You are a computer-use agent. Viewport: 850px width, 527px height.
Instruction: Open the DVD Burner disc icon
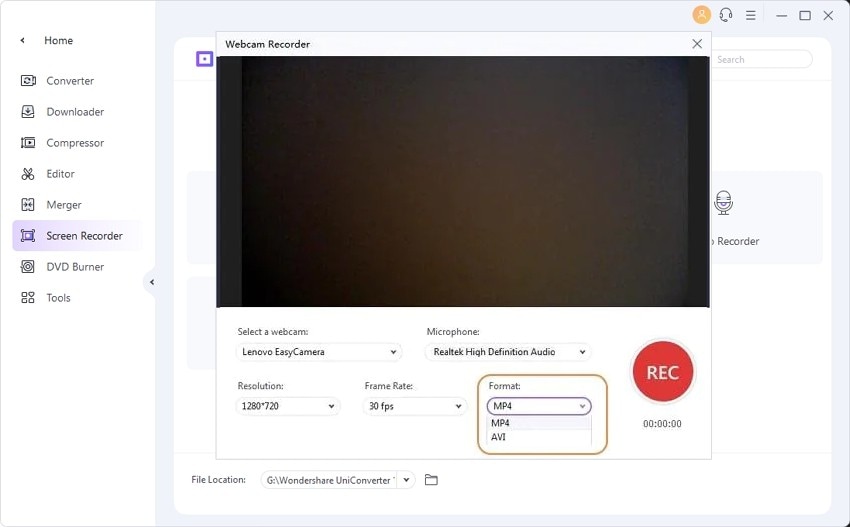(x=28, y=266)
